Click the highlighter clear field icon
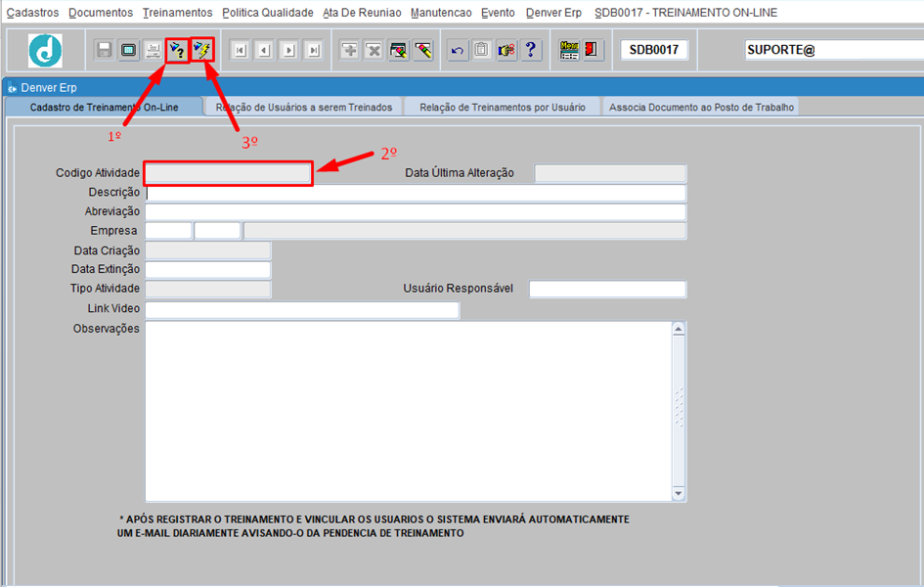Image resolution: width=924 pixels, height=587 pixels. [x=423, y=50]
